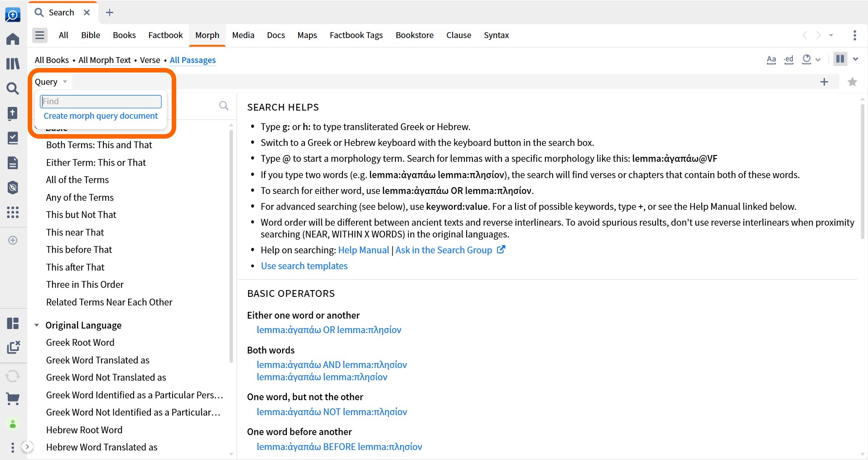Select template Greek Root Word

point(80,343)
